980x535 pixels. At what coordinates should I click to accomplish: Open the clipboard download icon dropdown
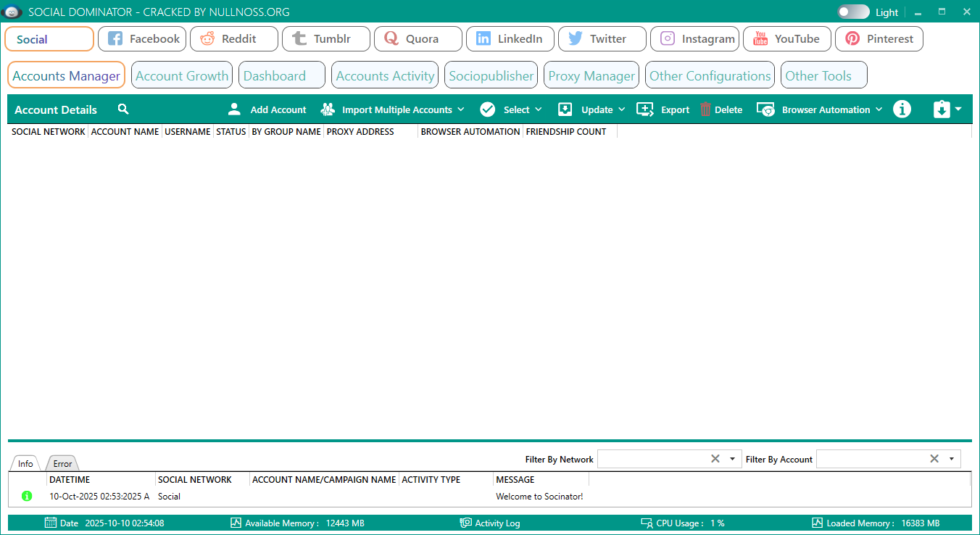(x=947, y=109)
